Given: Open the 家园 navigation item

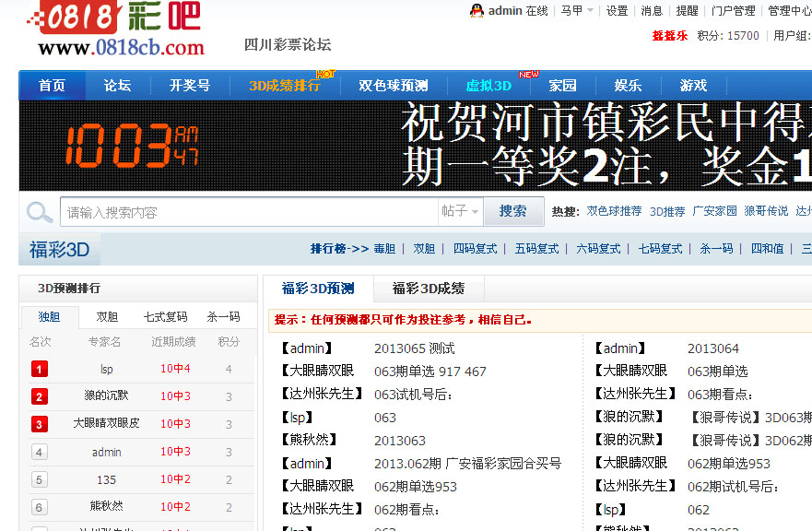Looking at the screenshot, I should tap(563, 86).
